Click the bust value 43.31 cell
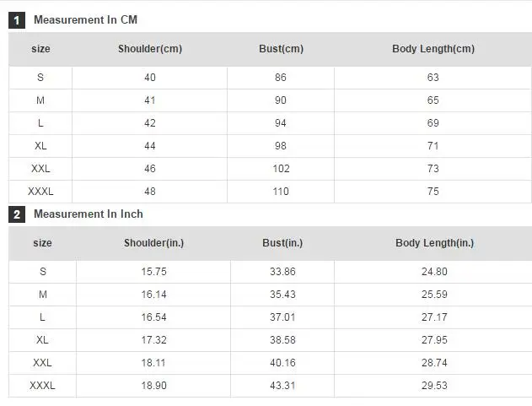Image resolution: width=532 pixels, height=406 pixels. click(x=282, y=386)
